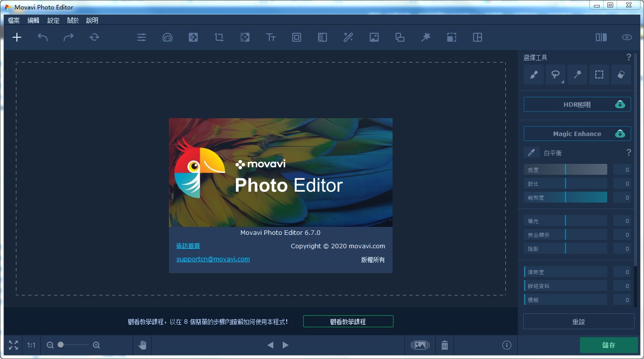The image size is (644, 359).
Task: Click the 觀看教學課程 button
Action: pyautogui.click(x=348, y=321)
